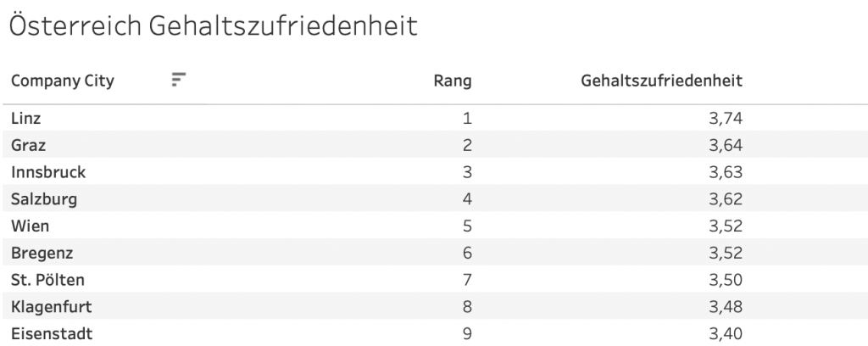Select the Wien row label
Screen dimensions: 868x346
pos(30,226)
